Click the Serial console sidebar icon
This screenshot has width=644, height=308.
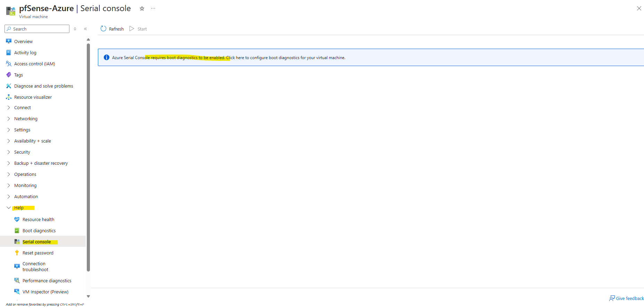click(17, 242)
